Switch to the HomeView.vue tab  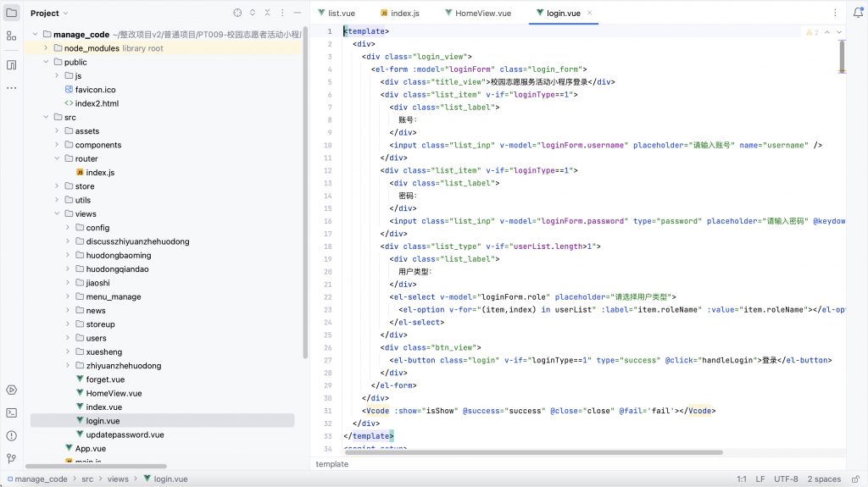coord(482,14)
